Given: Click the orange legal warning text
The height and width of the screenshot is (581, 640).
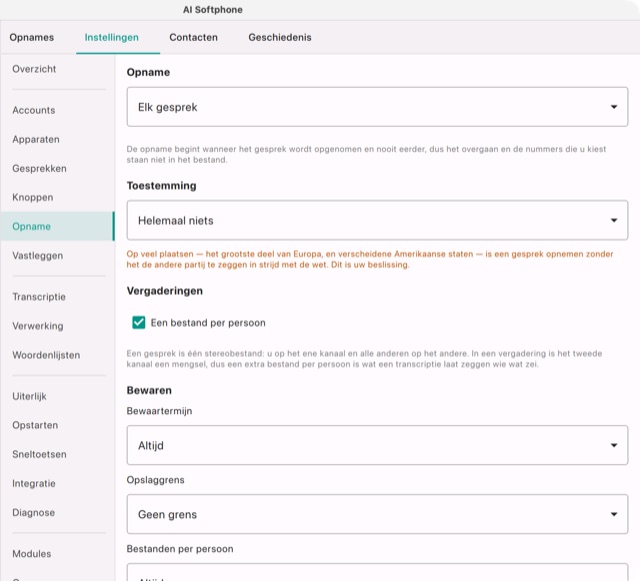Looking at the screenshot, I should (x=370, y=259).
